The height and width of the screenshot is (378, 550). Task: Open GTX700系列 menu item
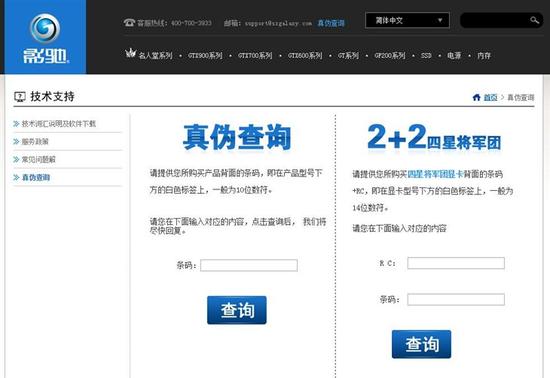(x=255, y=55)
